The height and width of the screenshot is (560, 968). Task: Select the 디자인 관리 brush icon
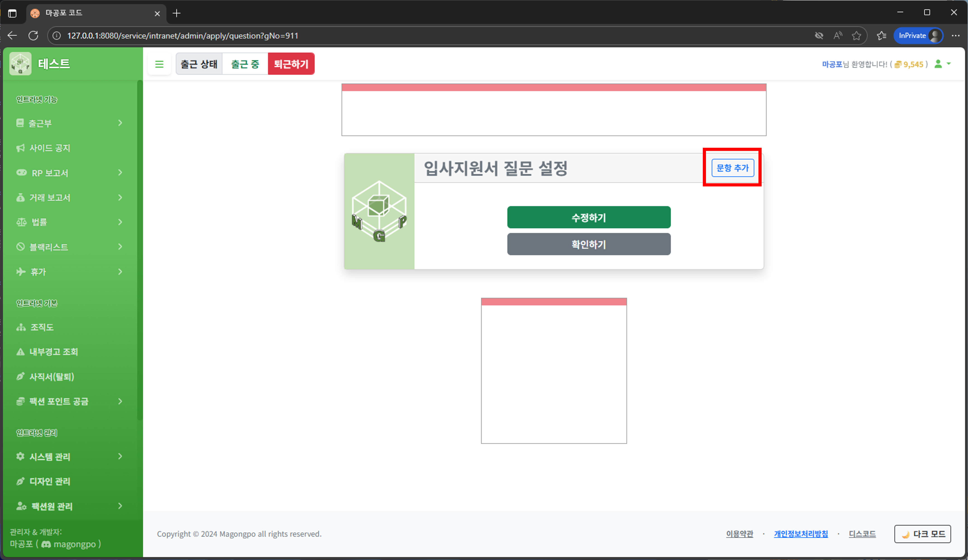point(20,481)
